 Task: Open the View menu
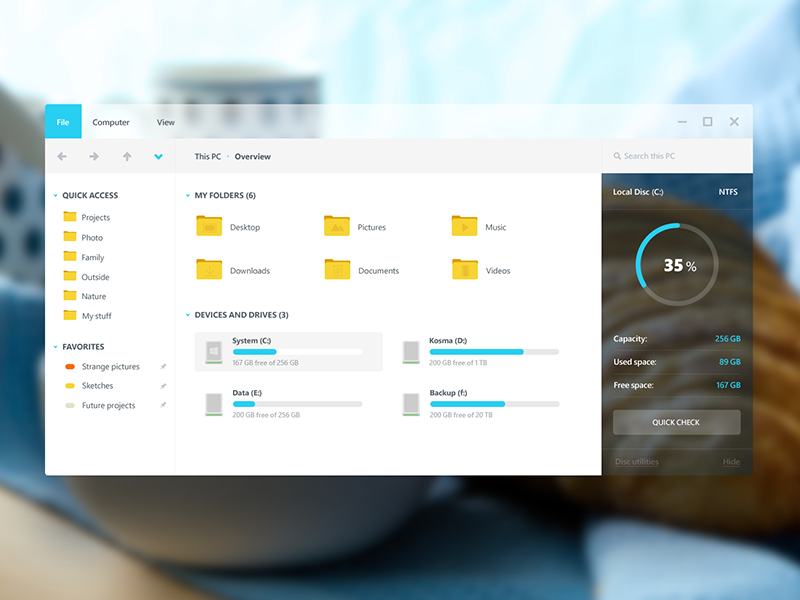tap(165, 121)
